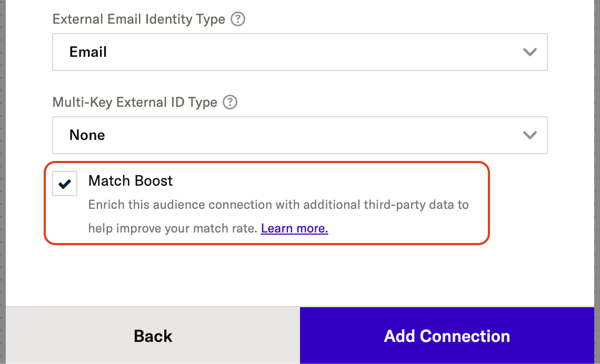Open the External Email Identity Type dropdown
This screenshot has height=364, width=600.
coord(299,52)
